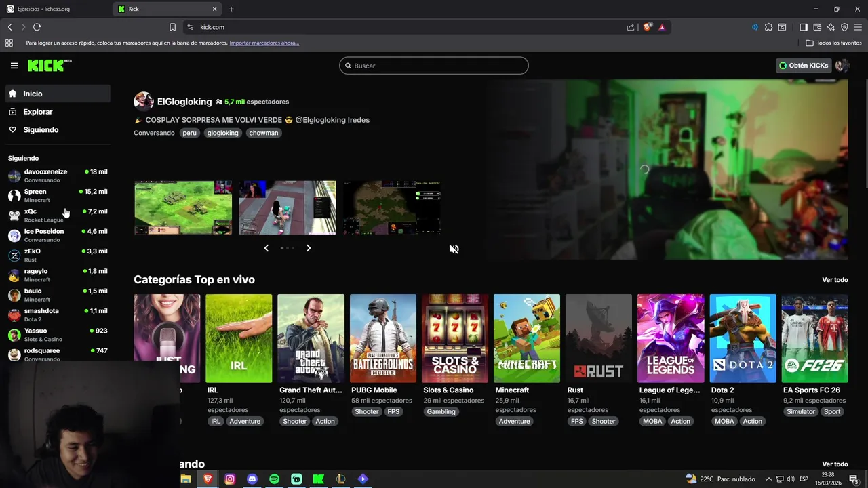Open the user profile avatar on Kick
868x488 pixels.
(x=842, y=66)
